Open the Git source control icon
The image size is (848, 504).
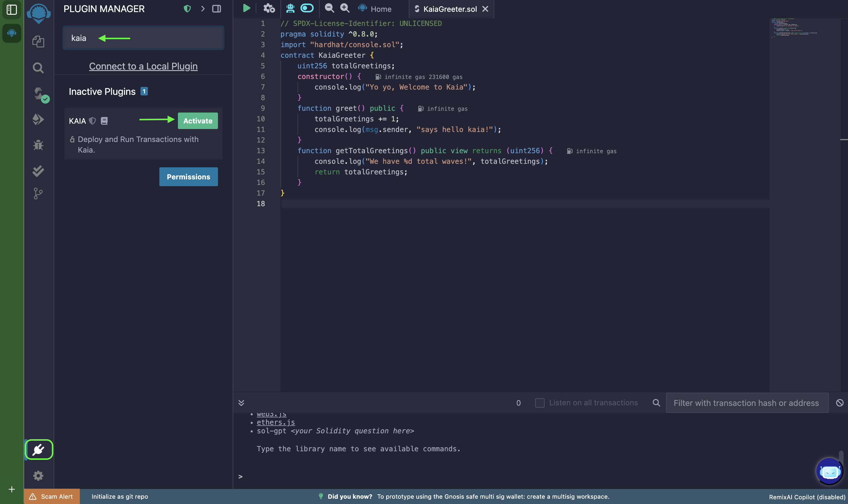pos(38,194)
